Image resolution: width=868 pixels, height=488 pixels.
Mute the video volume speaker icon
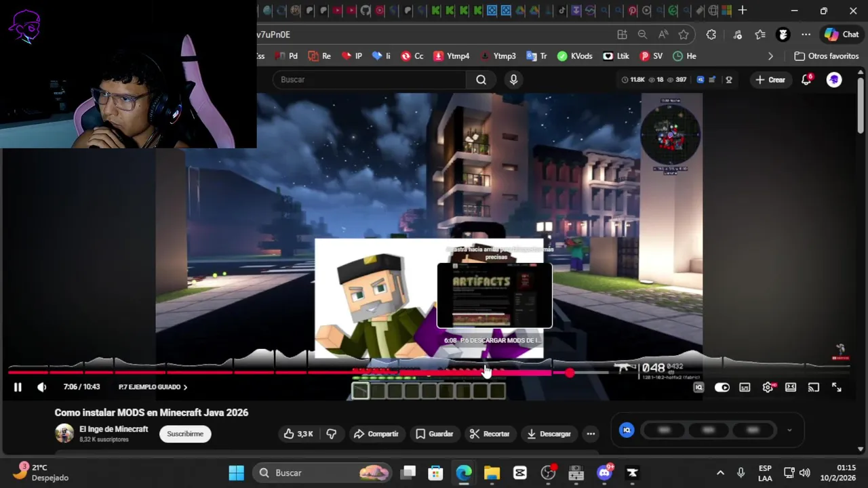pos(42,387)
